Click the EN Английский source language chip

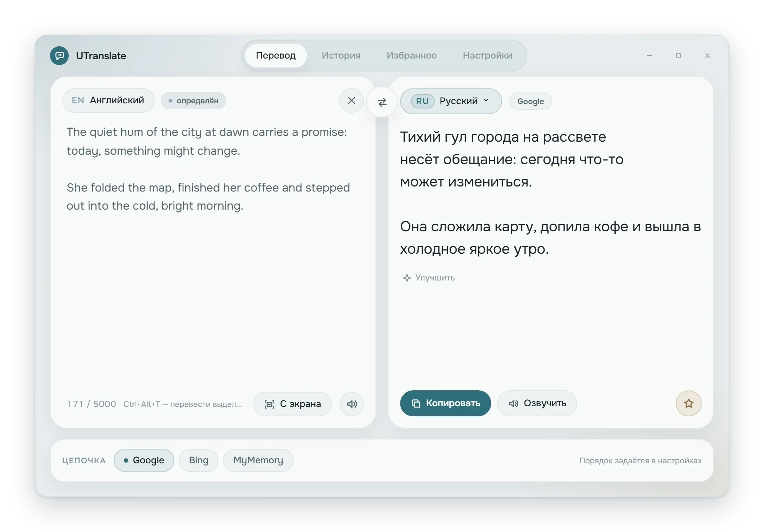tap(108, 100)
